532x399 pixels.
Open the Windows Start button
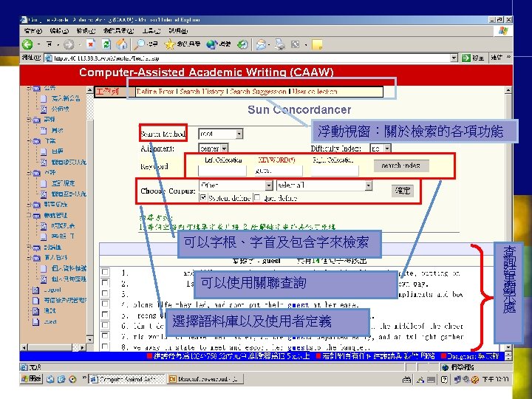pyautogui.click(x=31, y=378)
